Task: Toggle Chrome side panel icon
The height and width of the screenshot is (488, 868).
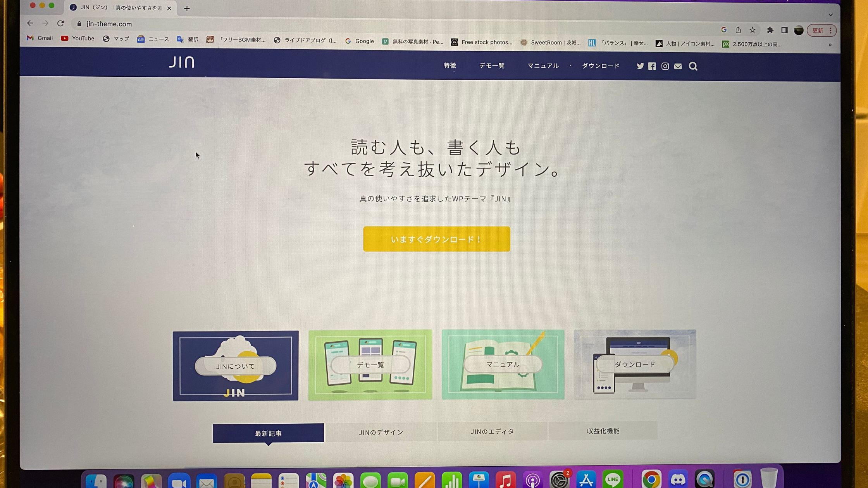Action: pos(784,30)
